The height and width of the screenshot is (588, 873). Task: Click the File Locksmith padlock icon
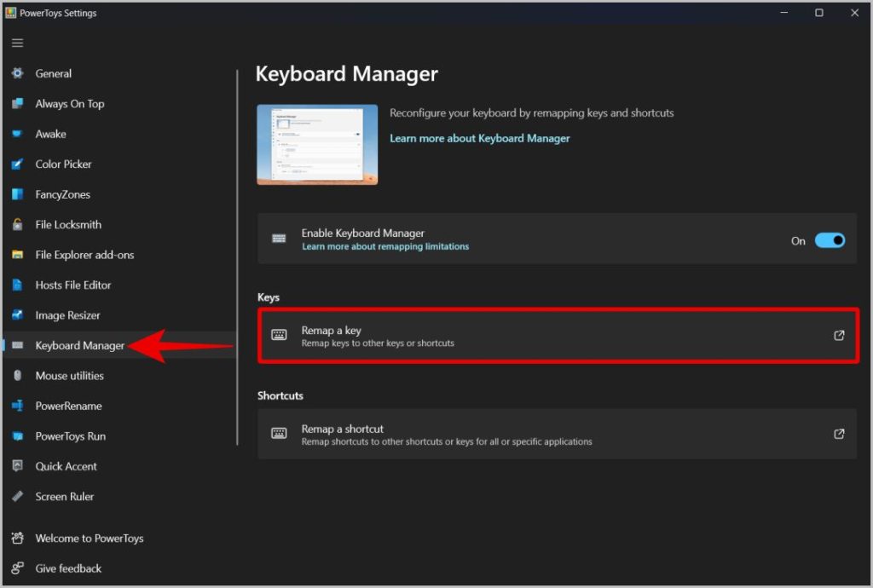tap(17, 224)
